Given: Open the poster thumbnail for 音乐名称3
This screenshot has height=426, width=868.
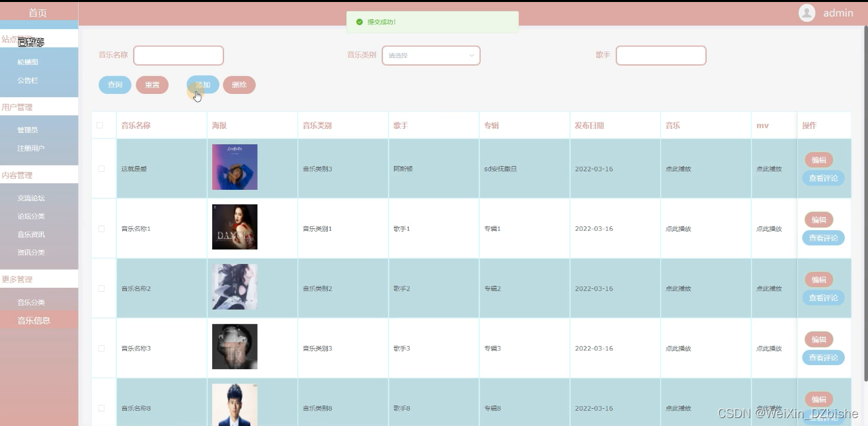Looking at the screenshot, I should [235, 347].
